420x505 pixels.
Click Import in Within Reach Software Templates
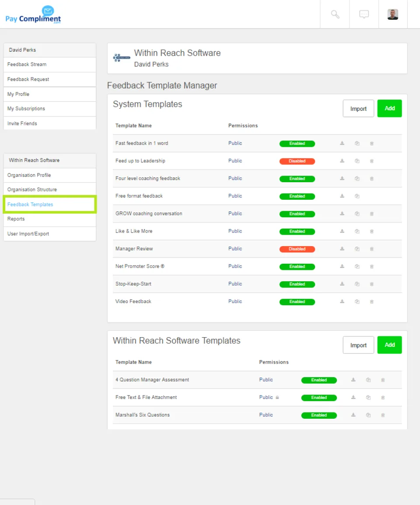pos(358,345)
